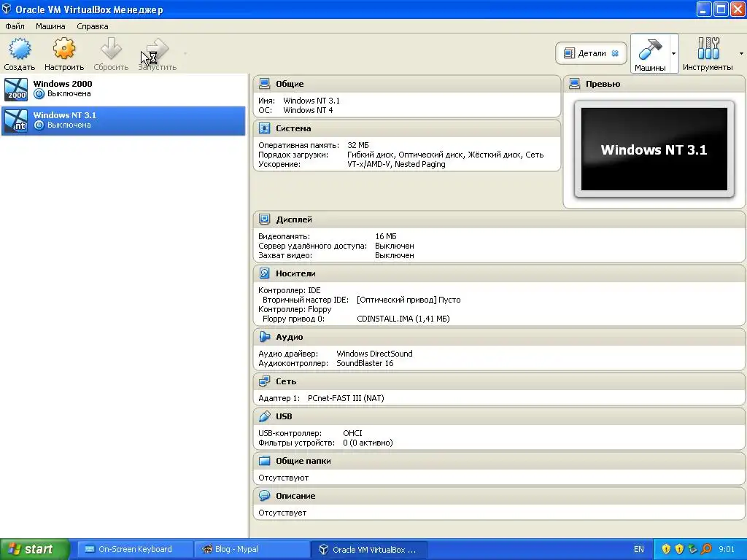Open the Общие папки section header link
Image resolution: width=747 pixels, height=560 pixels.
point(303,461)
